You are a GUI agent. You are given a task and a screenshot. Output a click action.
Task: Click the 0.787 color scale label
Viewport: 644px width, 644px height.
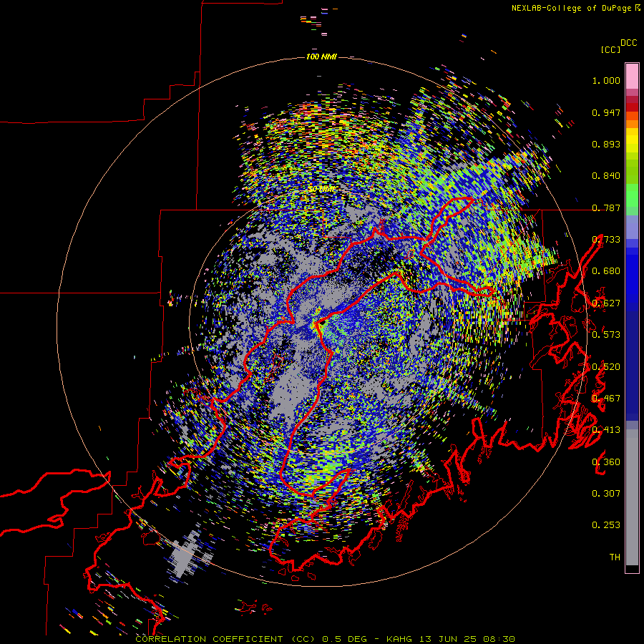(606, 208)
